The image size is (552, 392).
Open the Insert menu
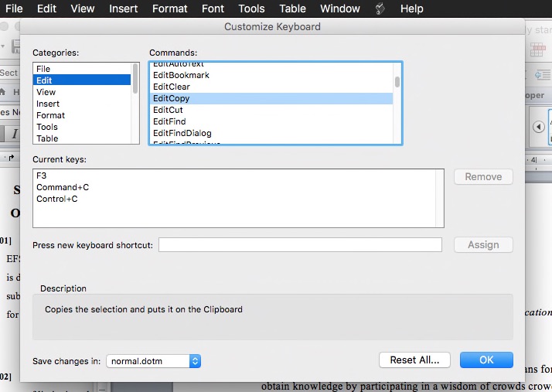click(x=123, y=9)
